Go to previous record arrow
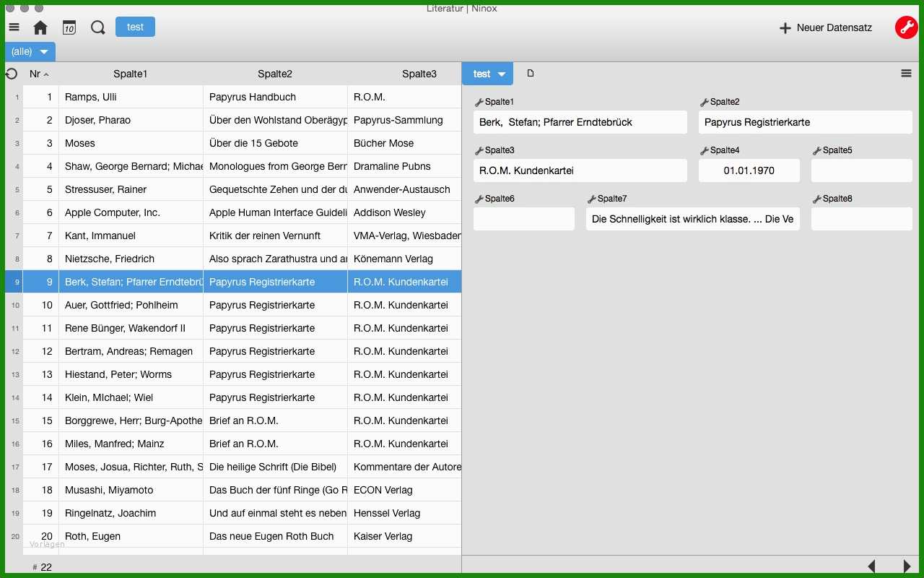 click(x=871, y=566)
